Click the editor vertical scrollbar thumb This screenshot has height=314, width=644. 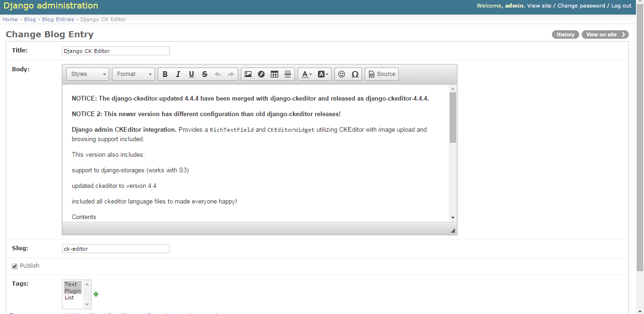(x=453, y=118)
